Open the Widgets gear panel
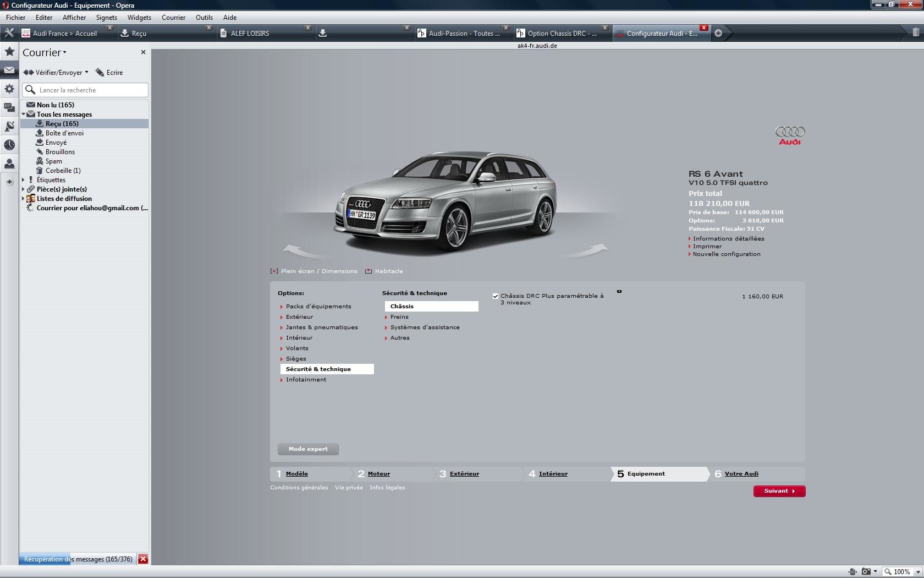The image size is (924, 578). pos(9,89)
